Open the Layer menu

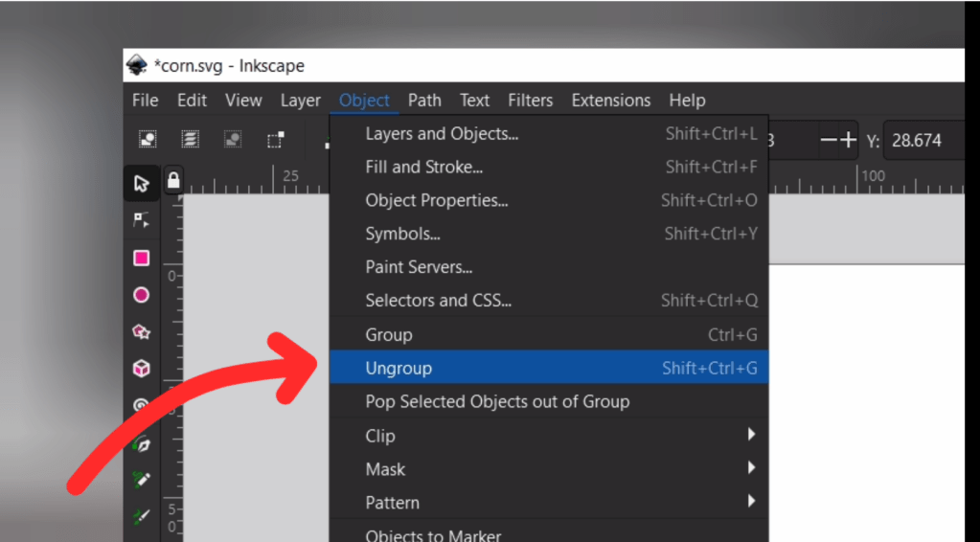click(300, 101)
